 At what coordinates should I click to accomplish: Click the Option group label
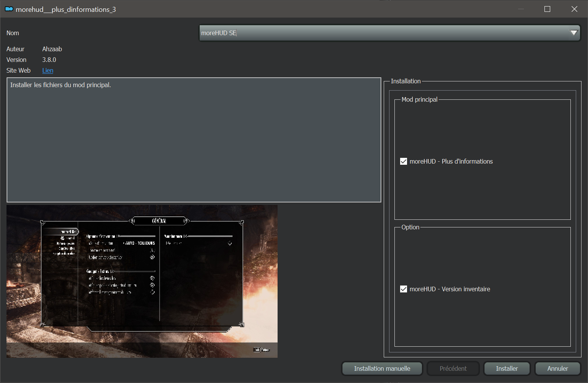coord(410,227)
